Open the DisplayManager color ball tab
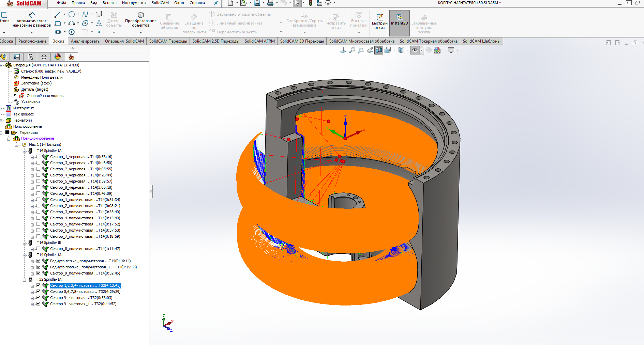This screenshot has width=644, height=345. (x=58, y=57)
